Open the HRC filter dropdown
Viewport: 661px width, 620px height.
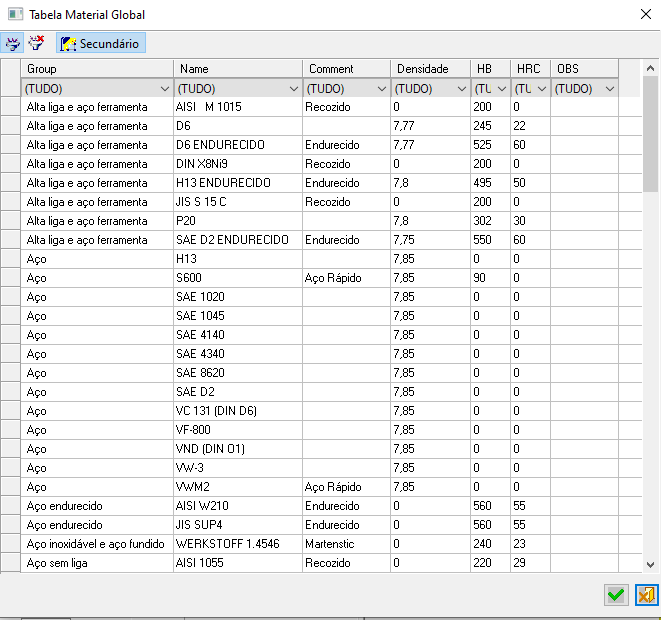point(542,89)
